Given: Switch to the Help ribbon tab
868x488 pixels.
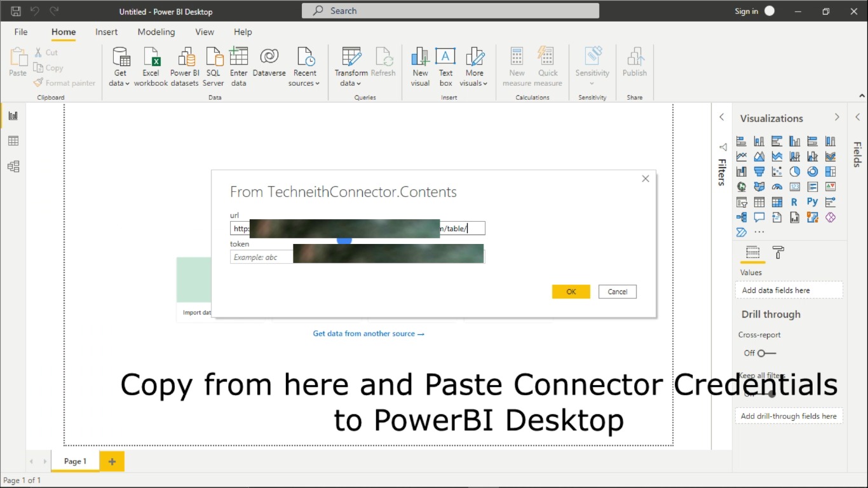Looking at the screenshot, I should [x=243, y=32].
